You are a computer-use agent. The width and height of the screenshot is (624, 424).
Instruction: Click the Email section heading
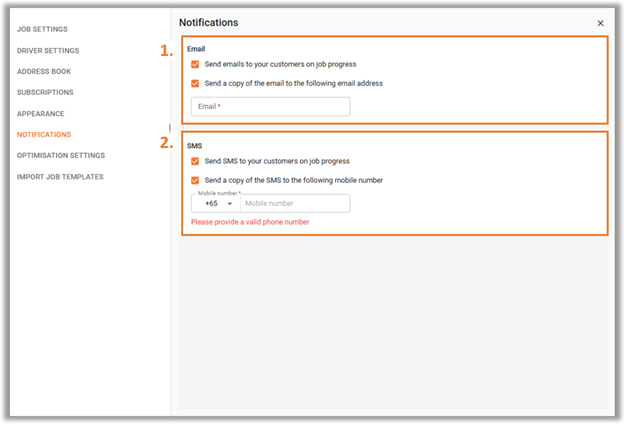click(196, 49)
